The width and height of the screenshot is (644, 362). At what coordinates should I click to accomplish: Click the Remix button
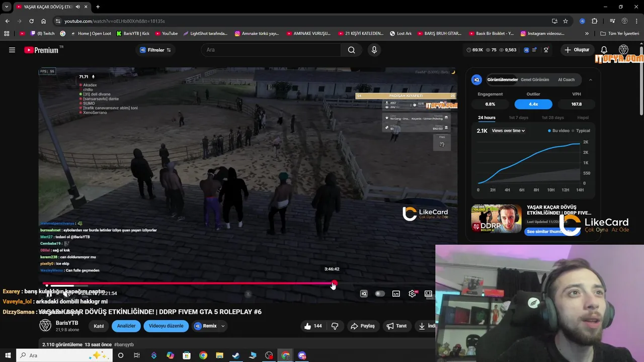[205, 326]
